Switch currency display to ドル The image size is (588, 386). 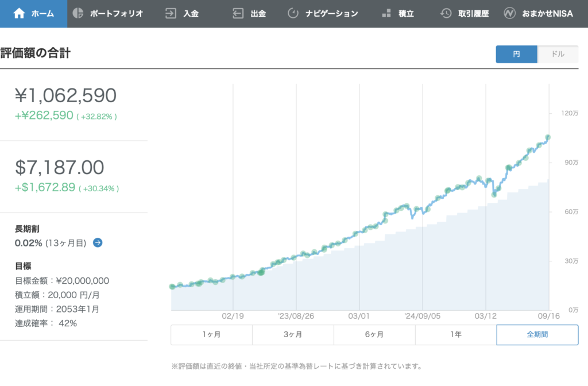click(558, 54)
